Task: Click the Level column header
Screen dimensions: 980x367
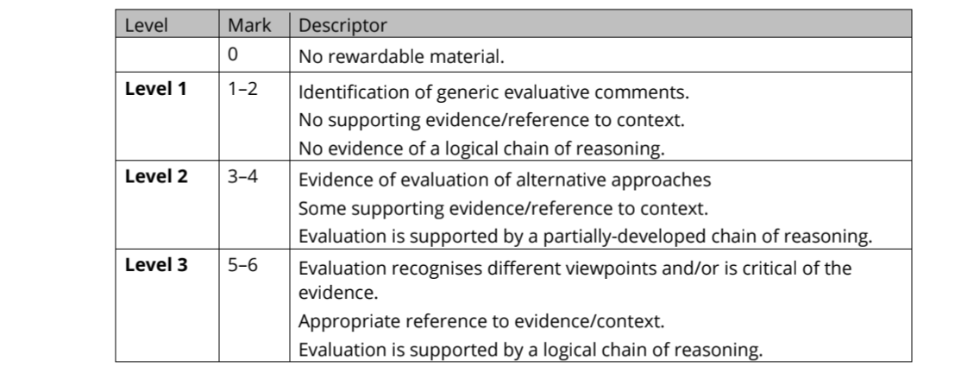Action: click(145, 25)
